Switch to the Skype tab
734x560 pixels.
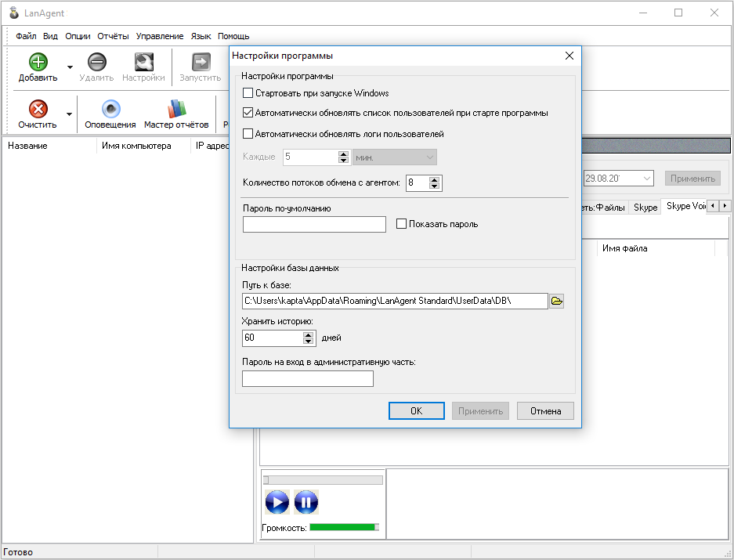pos(645,207)
